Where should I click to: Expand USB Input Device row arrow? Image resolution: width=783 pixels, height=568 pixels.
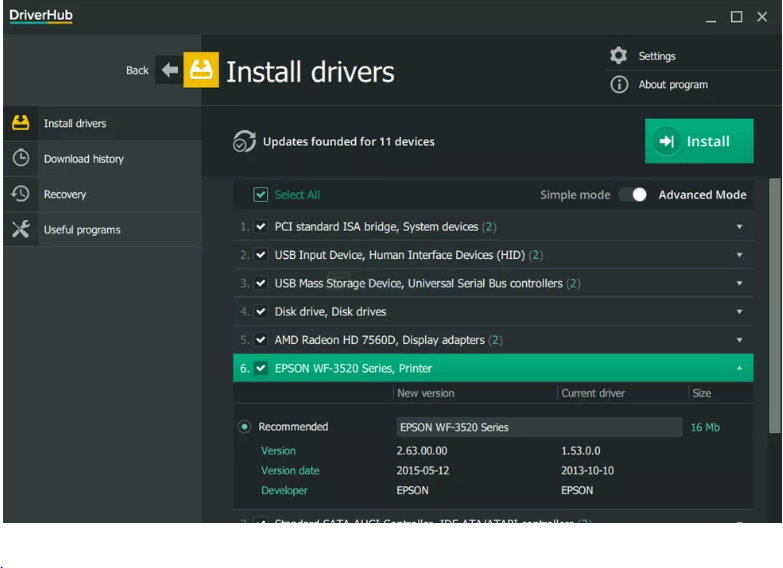(740, 255)
